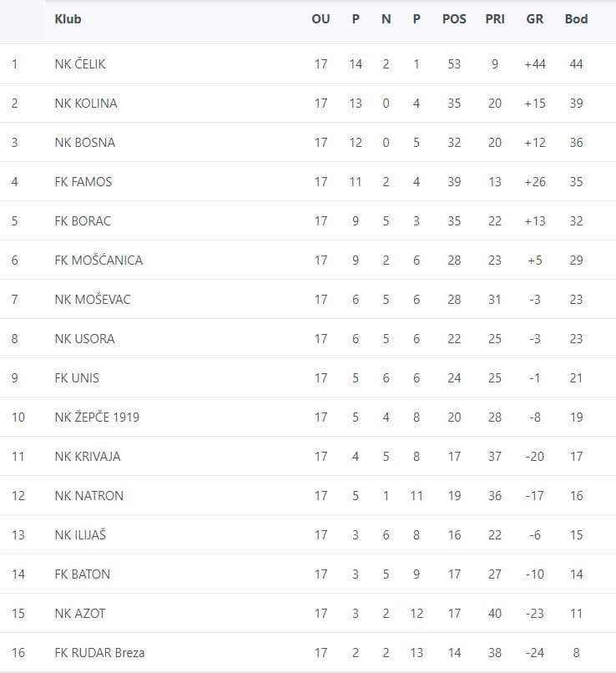Click FK RUDAR Breza in last place
The height and width of the screenshot is (673, 616).
tap(99, 653)
